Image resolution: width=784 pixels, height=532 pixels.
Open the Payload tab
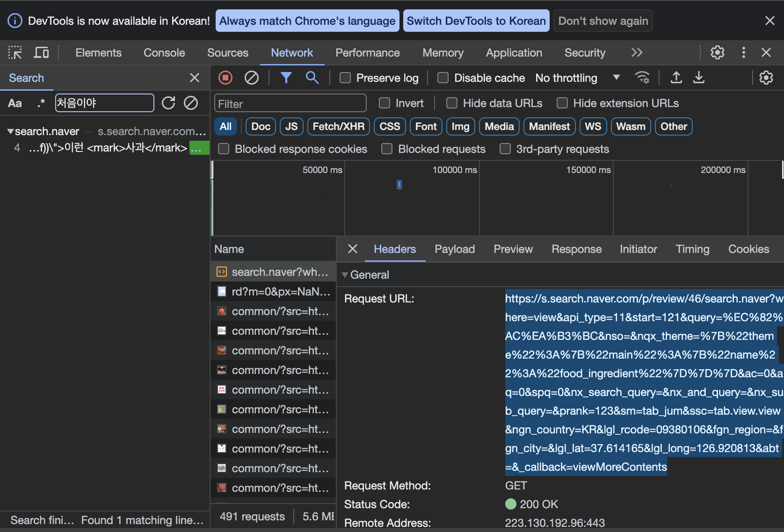(455, 249)
